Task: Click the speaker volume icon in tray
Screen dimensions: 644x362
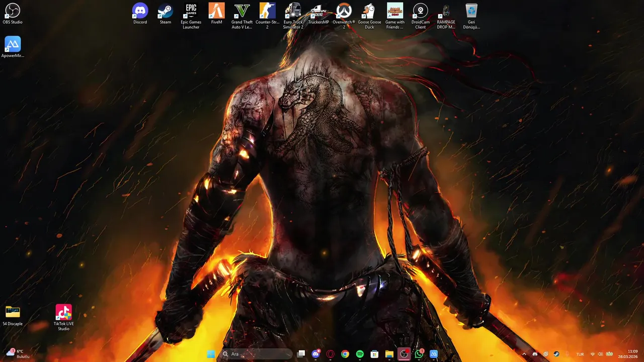Action: tap(600, 354)
